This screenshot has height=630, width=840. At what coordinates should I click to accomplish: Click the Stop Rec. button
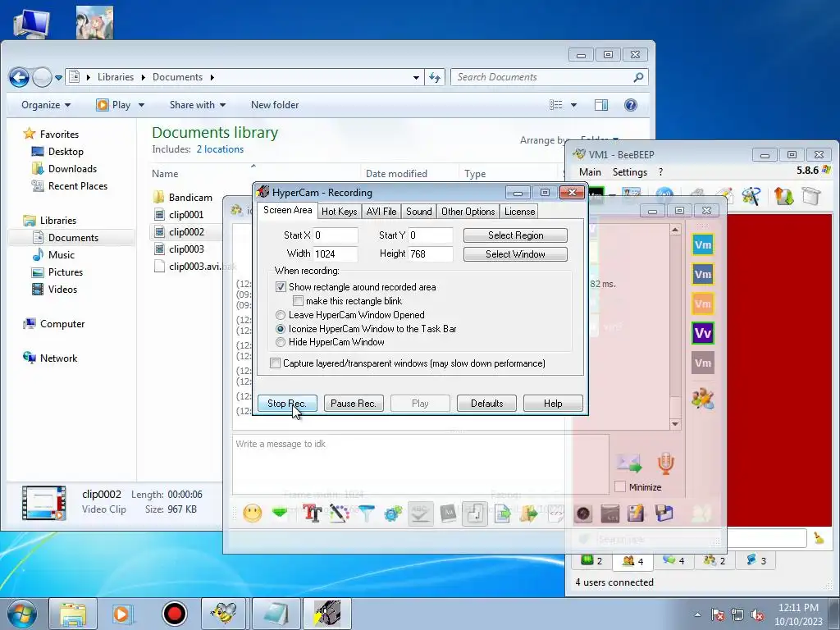tap(287, 404)
